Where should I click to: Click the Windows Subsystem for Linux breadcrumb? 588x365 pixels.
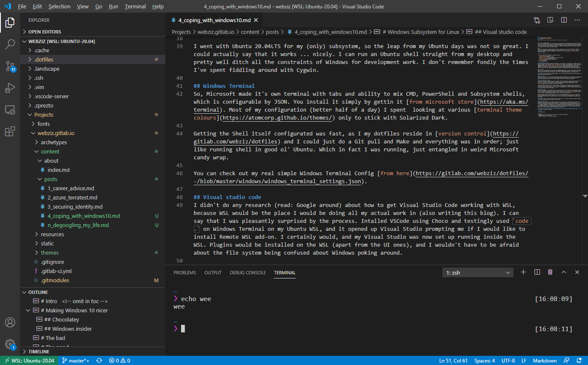[417, 32]
